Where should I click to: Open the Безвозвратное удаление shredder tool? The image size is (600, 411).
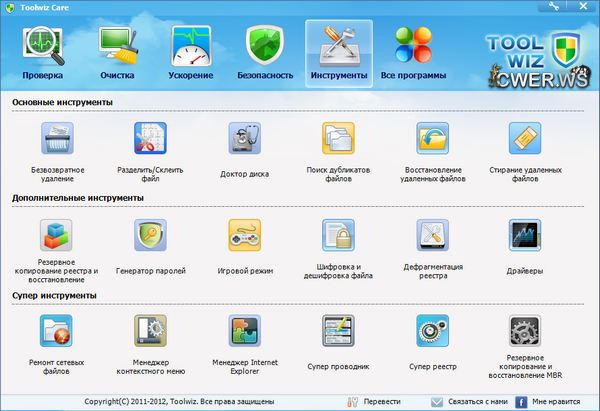[58, 140]
